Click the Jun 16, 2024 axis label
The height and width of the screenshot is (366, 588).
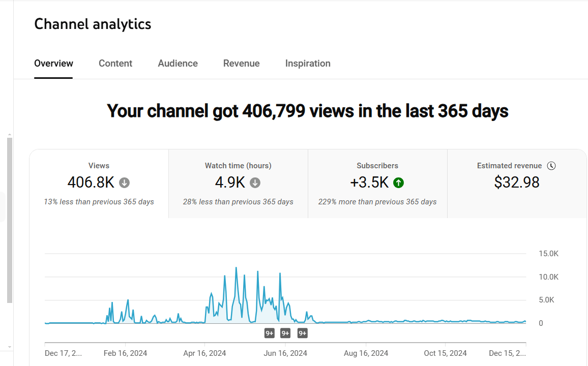click(285, 353)
